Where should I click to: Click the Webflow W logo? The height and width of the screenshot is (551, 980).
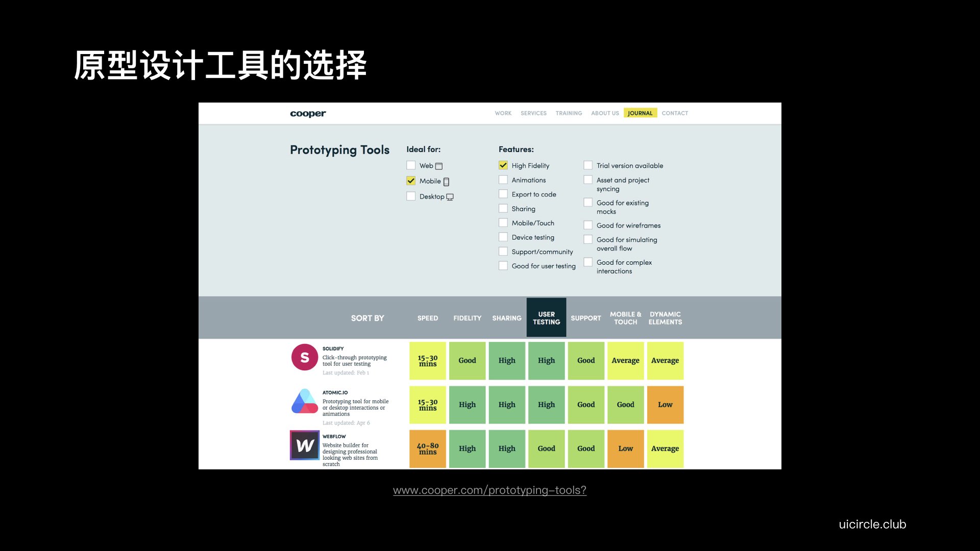coord(305,445)
